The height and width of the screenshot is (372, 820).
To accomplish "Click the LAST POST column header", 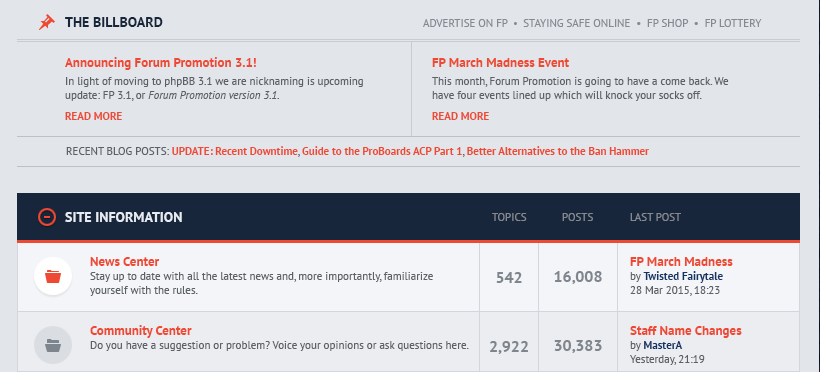I will (655, 217).
